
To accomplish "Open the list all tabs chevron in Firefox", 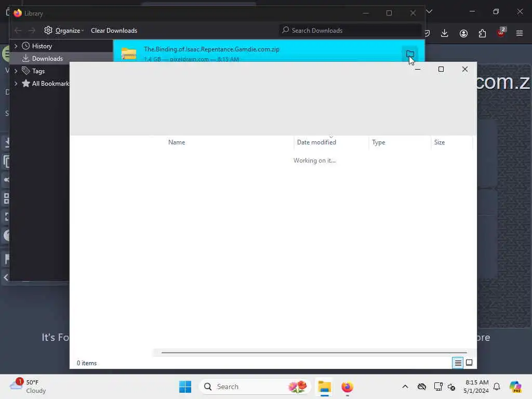I will [x=429, y=11].
